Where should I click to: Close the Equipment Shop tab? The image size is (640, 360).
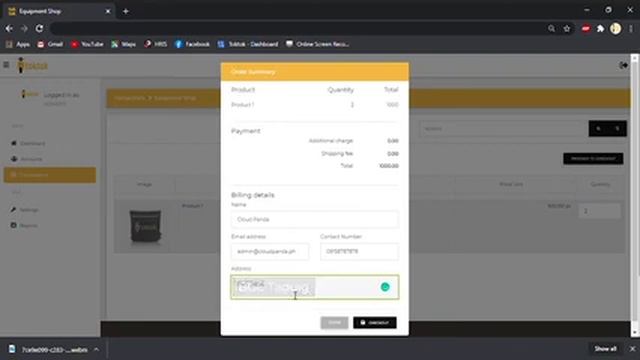coord(108,11)
